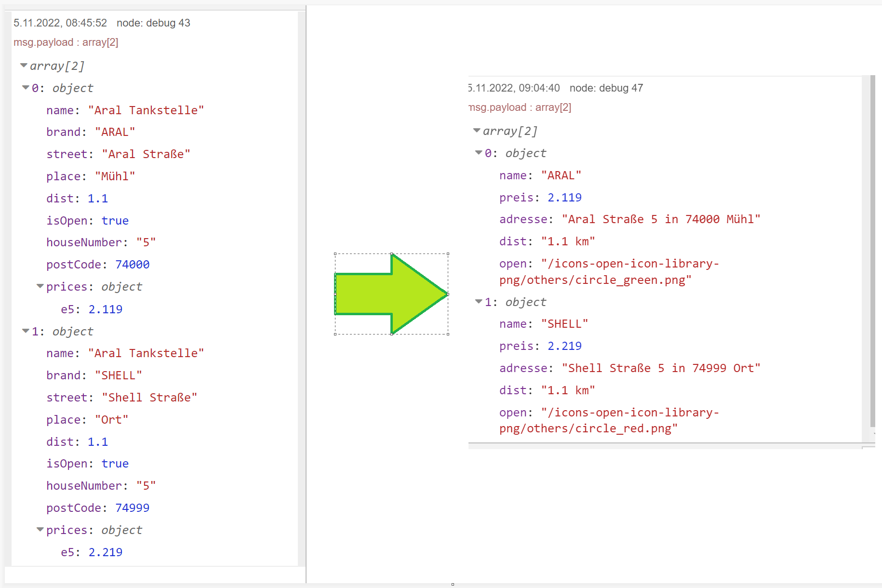Select e5: 2.119 value
882x588 pixels.
(x=106, y=309)
